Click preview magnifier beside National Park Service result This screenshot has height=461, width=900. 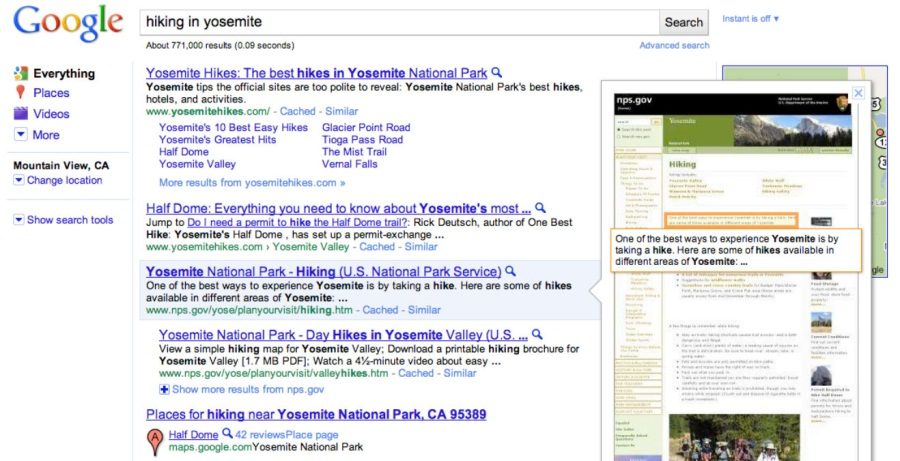[510, 271]
